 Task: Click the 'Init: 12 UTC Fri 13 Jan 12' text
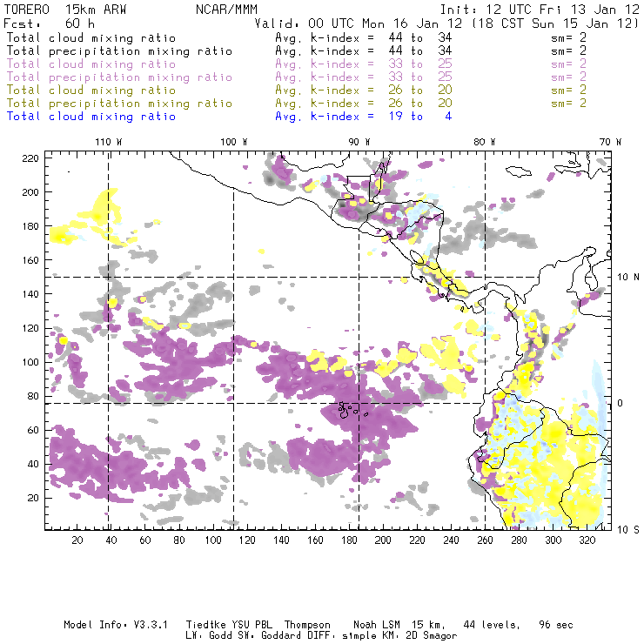540,10
